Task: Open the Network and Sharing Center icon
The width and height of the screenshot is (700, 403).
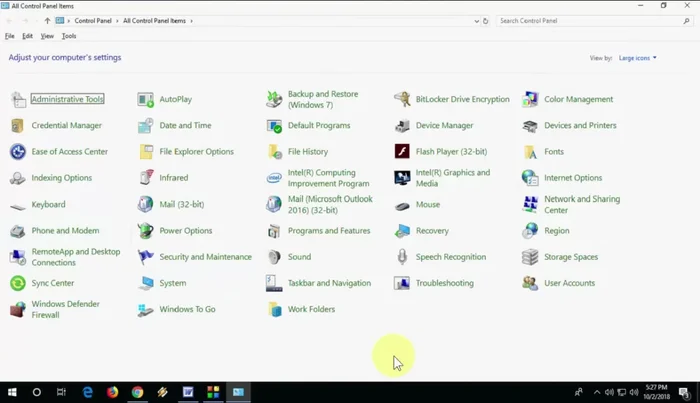Action: coord(530,204)
